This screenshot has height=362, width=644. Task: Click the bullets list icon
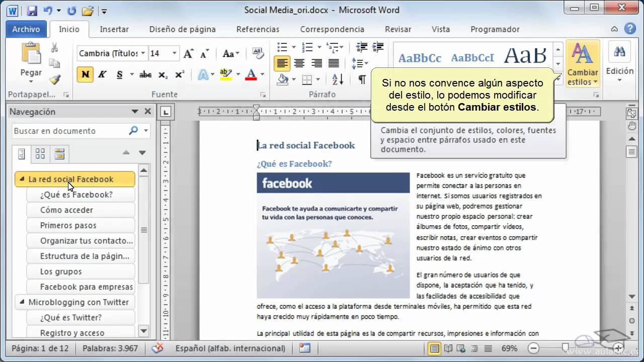pos(282,47)
